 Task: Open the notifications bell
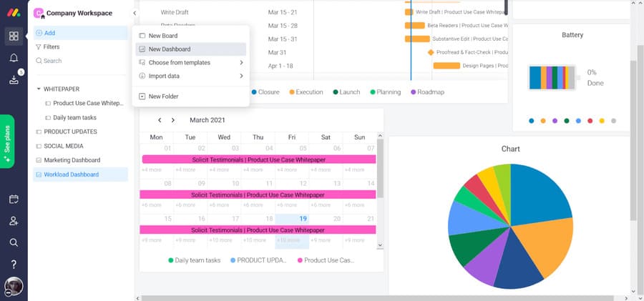click(x=14, y=58)
